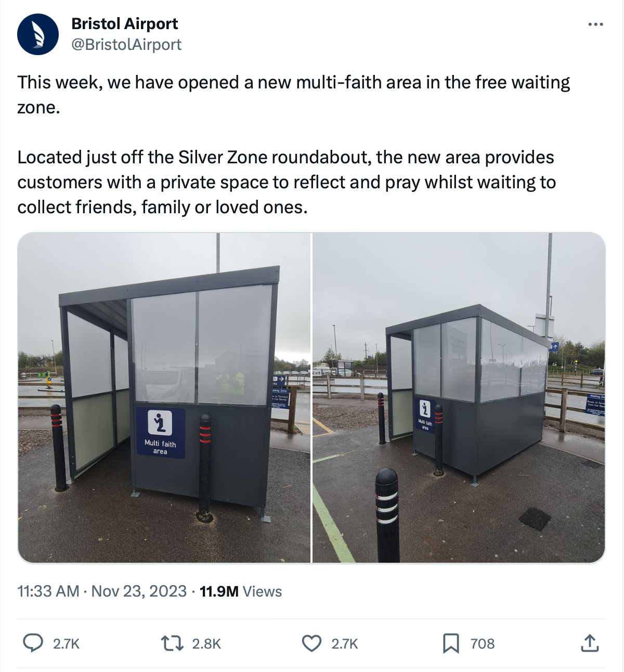Open the right shelter photo
Image resolution: width=624 pixels, height=672 pixels.
pyautogui.click(x=459, y=397)
